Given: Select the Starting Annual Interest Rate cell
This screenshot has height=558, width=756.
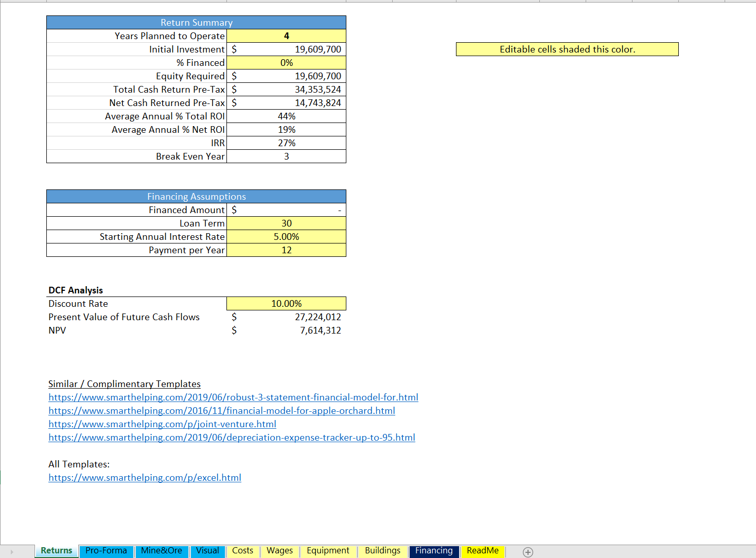Looking at the screenshot, I should (x=286, y=236).
